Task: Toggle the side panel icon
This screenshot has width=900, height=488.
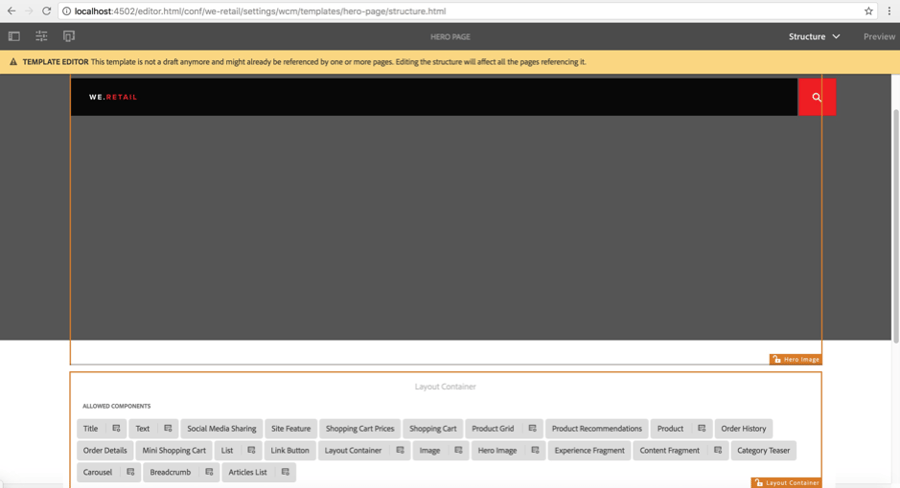Action: 14,36
